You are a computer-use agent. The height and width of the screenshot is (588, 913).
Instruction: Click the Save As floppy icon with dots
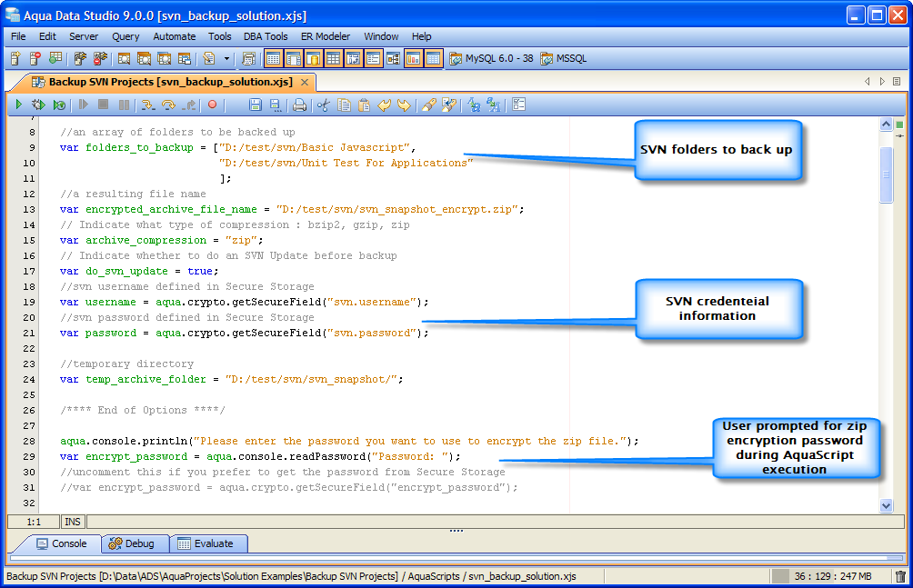click(x=275, y=105)
